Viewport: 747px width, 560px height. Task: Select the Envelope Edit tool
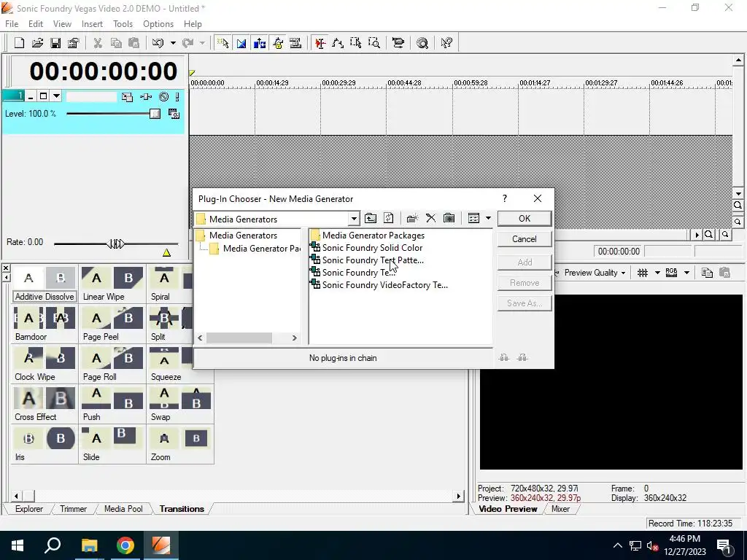point(338,43)
